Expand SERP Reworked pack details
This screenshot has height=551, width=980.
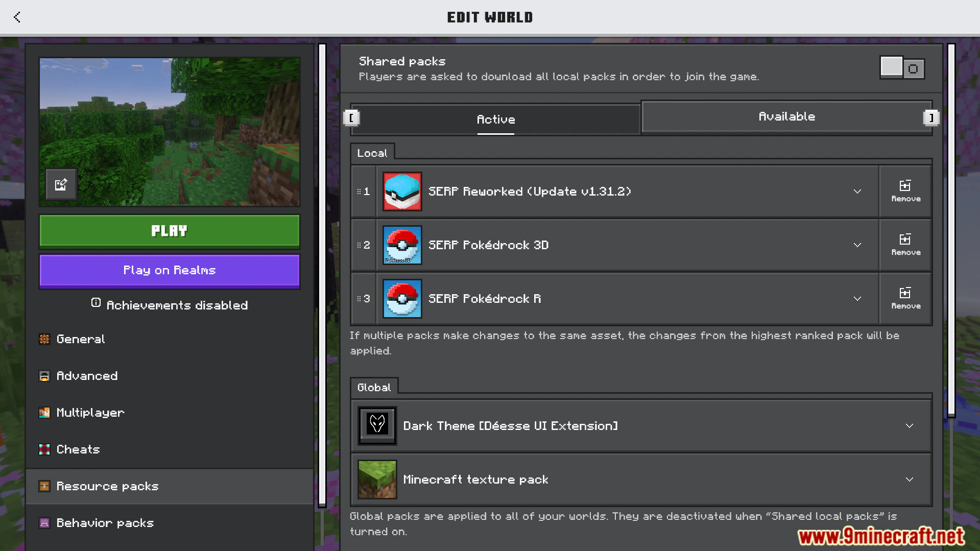click(x=857, y=191)
